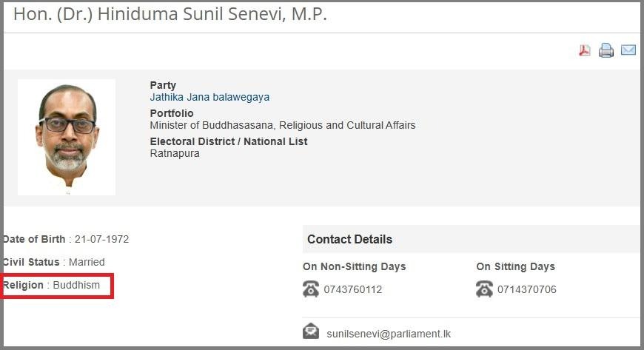Image resolution: width=644 pixels, height=350 pixels.
Task: Click the Date of Birth entry
Action: tap(66, 239)
